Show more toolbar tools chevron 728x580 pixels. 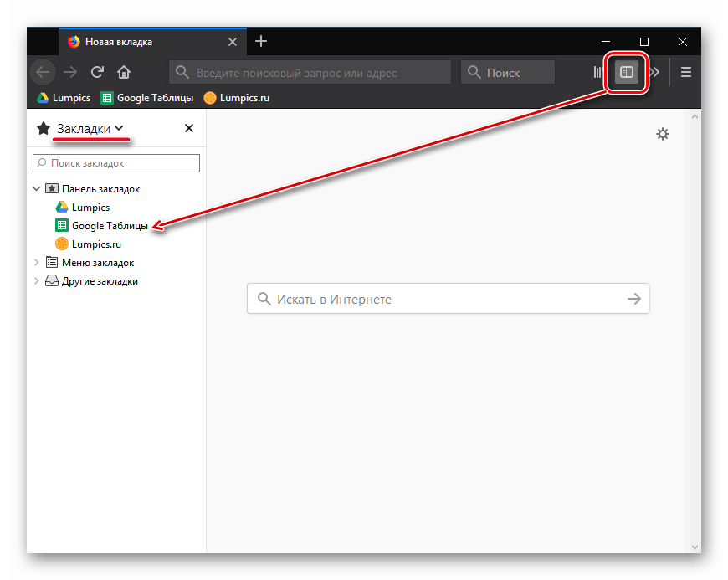(x=655, y=72)
